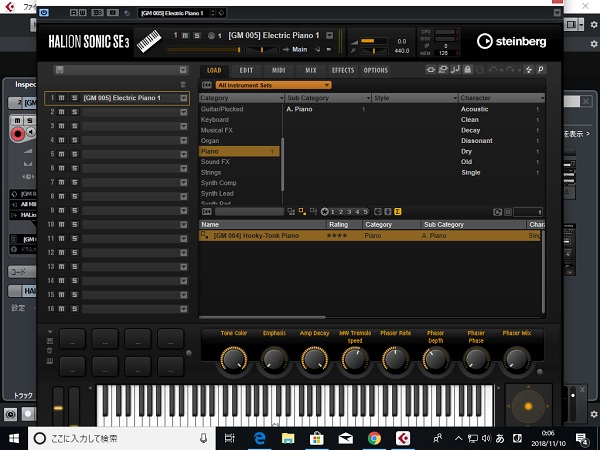This screenshot has height=450, width=600.
Task: Adjust the Tone Color knob
Action: [234, 359]
